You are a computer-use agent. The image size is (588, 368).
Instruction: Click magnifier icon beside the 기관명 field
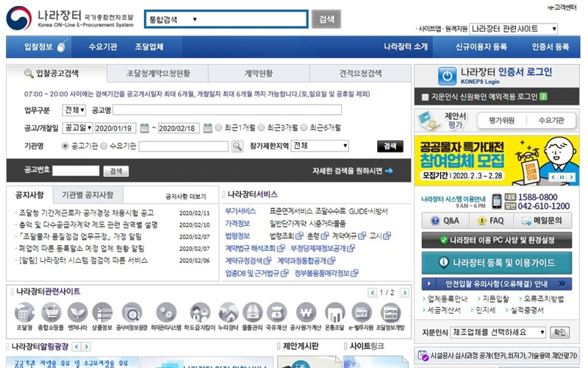click(x=237, y=146)
